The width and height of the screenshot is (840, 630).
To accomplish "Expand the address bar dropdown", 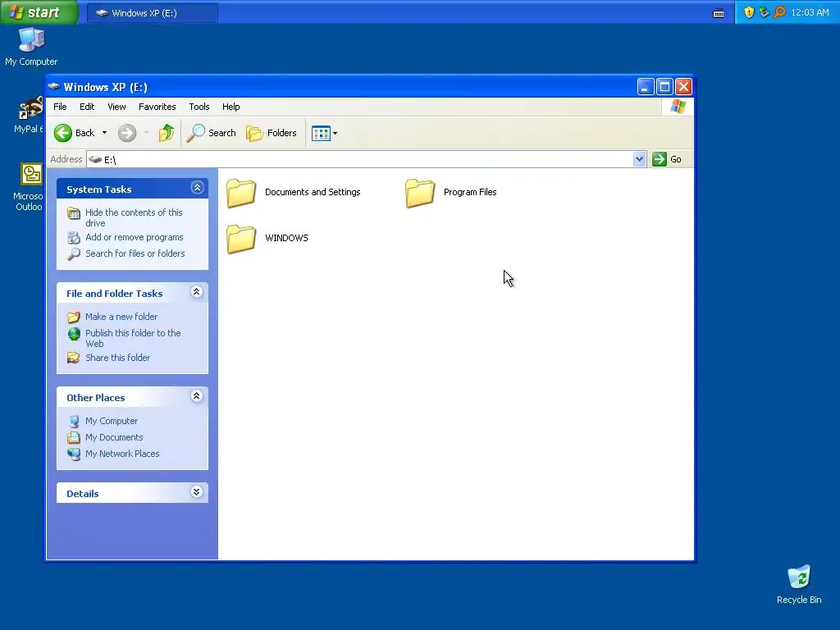I will pyautogui.click(x=638, y=159).
